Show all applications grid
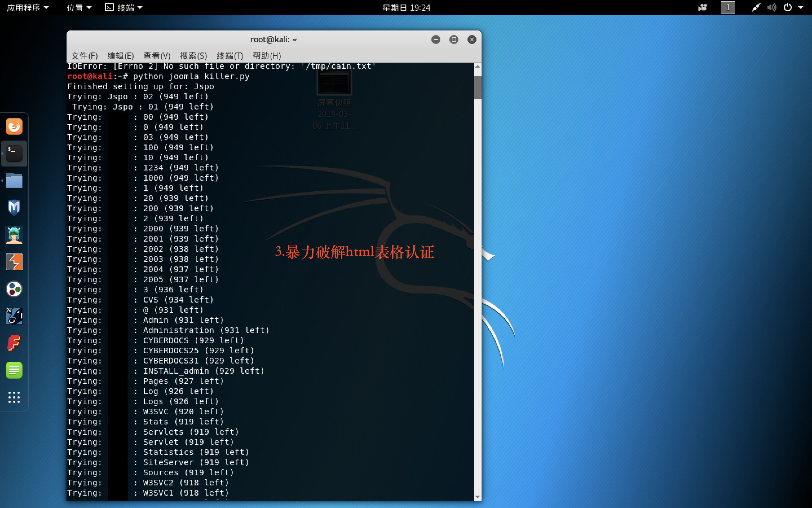The height and width of the screenshot is (508, 812). click(14, 397)
